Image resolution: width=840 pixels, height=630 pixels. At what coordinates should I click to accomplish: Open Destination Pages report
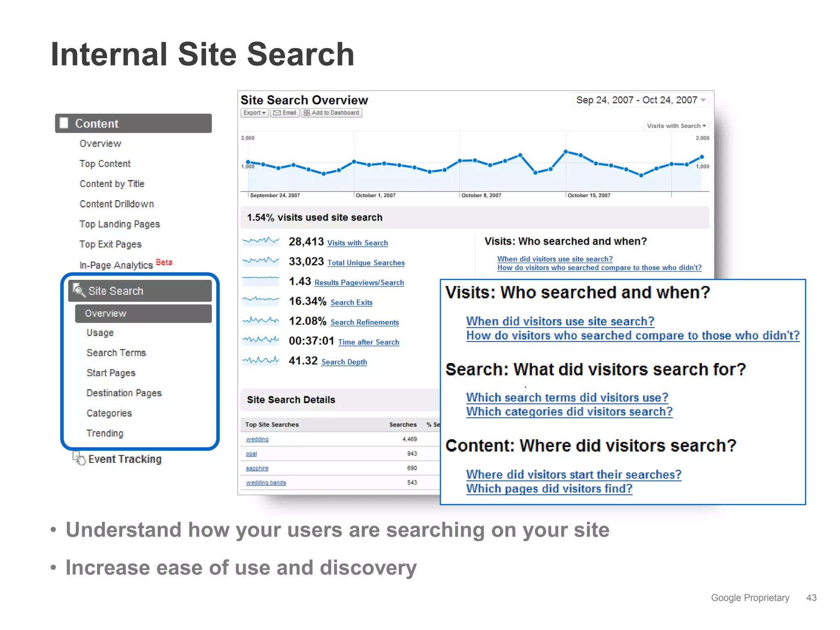(124, 393)
